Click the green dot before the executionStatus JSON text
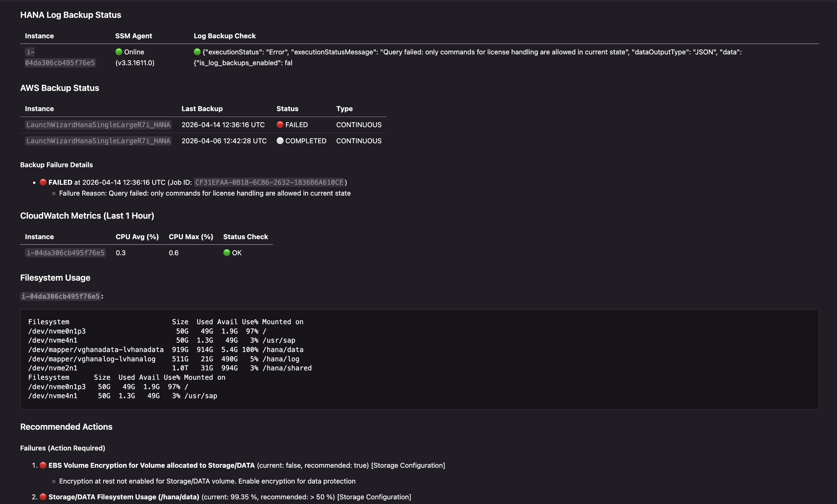Image resolution: width=837 pixels, height=504 pixels. click(x=197, y=52)
